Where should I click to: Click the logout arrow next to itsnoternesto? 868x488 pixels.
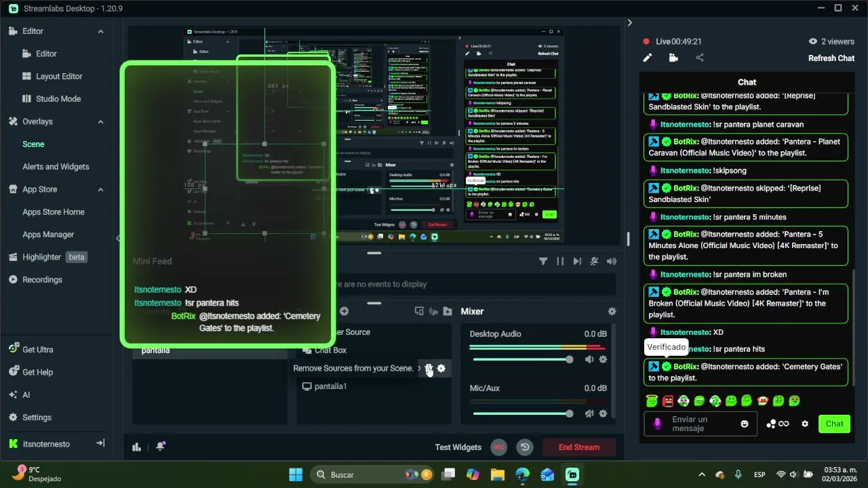(x=100, y=443)
